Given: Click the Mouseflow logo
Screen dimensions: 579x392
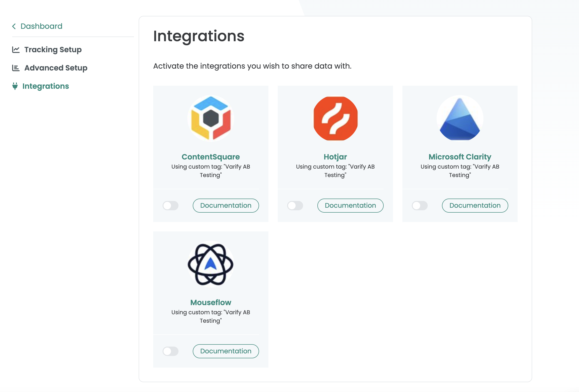Looking at the screenshot, I should (x=211, y=264).
